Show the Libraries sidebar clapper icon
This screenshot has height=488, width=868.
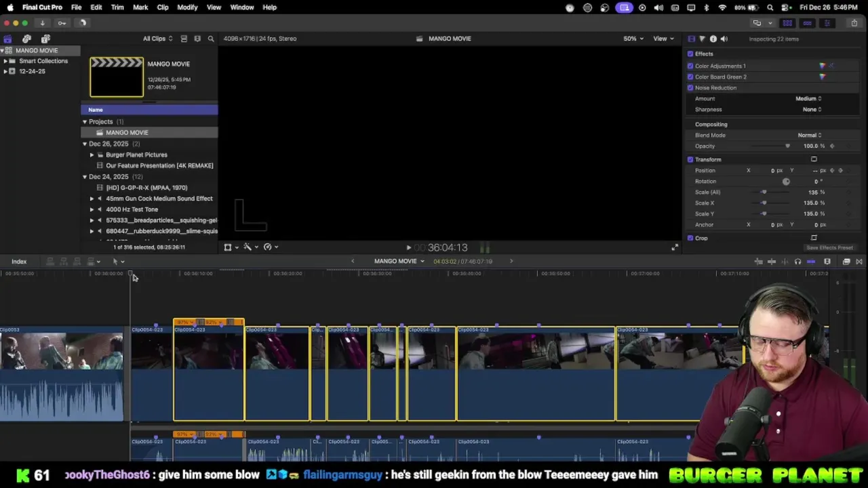pos(7,39)
